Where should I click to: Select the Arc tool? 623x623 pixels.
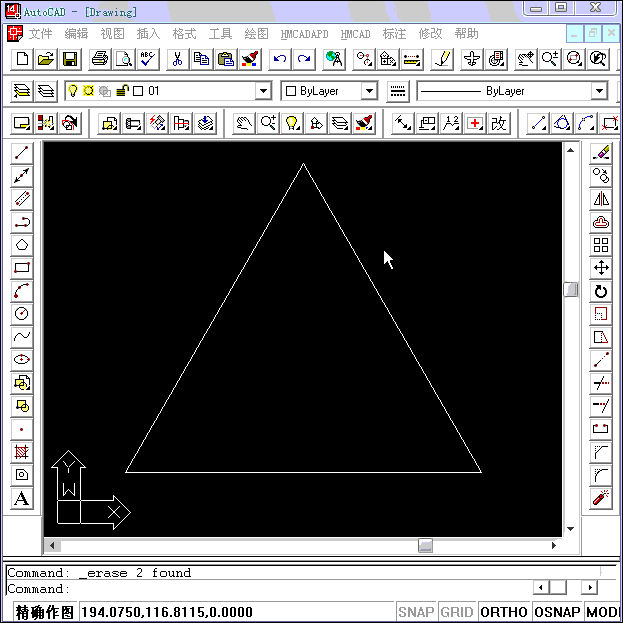(21, 291)
